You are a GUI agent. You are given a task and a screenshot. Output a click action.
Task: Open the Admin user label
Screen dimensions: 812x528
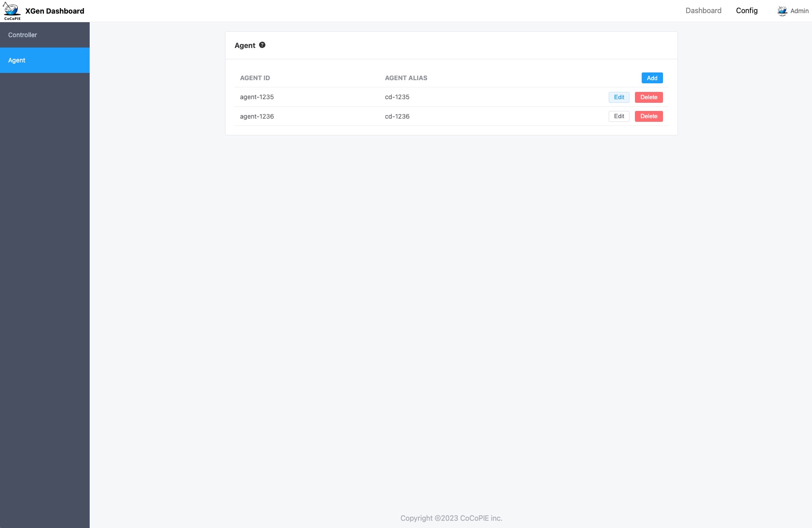799,11
